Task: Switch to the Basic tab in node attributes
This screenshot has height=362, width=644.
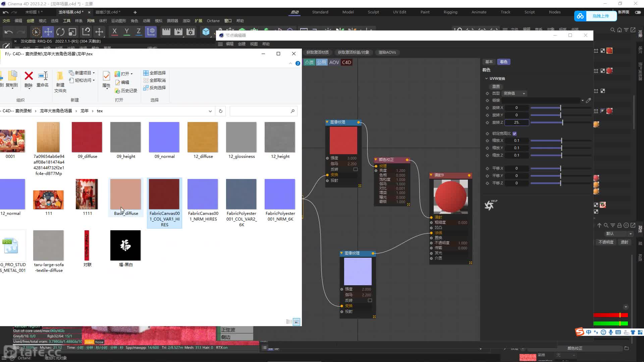Action: click(x=489, y=62)
